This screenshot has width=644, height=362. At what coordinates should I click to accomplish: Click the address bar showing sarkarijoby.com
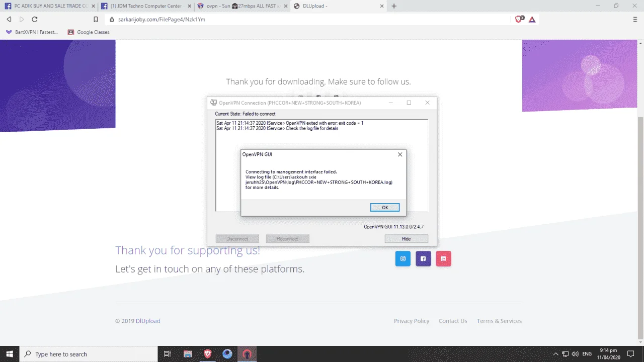click(x=307, y=19)
